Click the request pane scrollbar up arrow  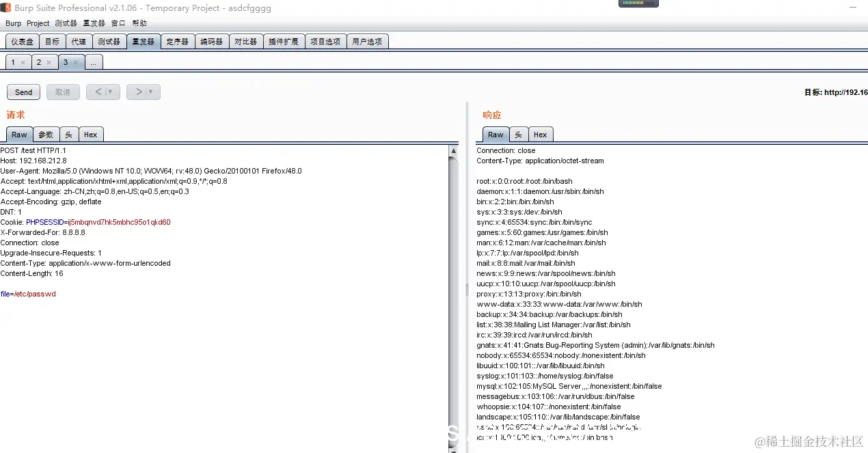pos(454,150)
